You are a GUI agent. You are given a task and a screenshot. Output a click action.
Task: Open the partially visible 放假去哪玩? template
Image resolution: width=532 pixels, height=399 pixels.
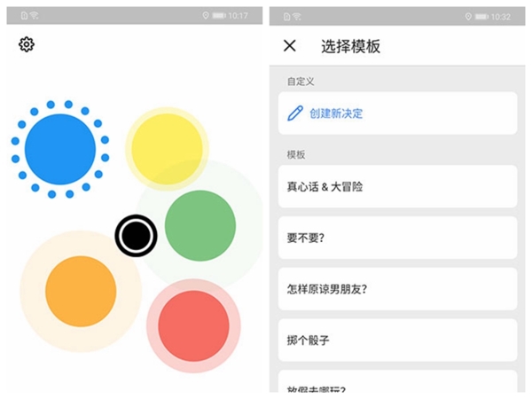(x=397, y=381)
